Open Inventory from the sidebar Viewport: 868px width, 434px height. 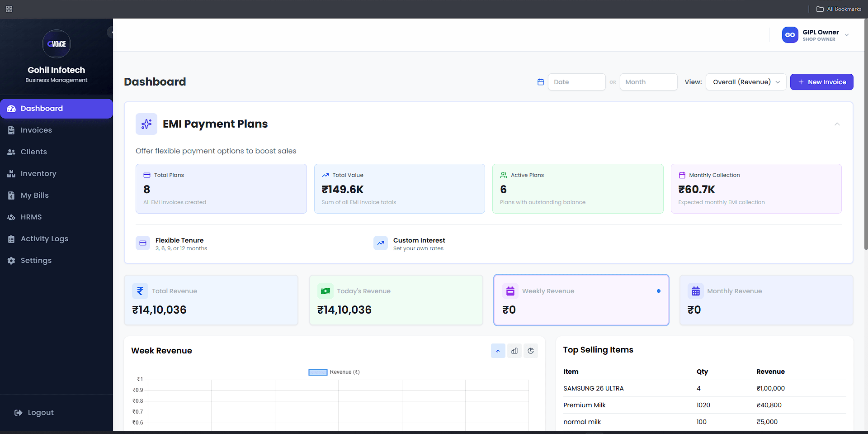click(57, 174)
